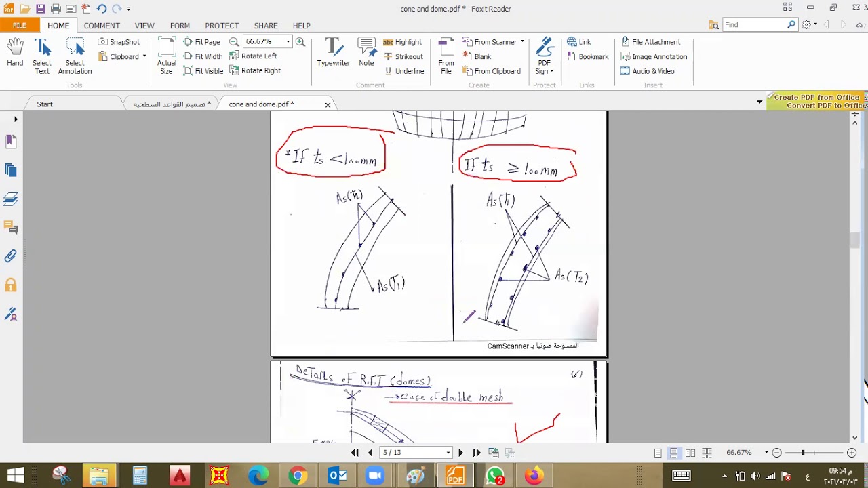Close the cone and dome.pdf tab
This screenshot has height=488, width=868.
328,105
